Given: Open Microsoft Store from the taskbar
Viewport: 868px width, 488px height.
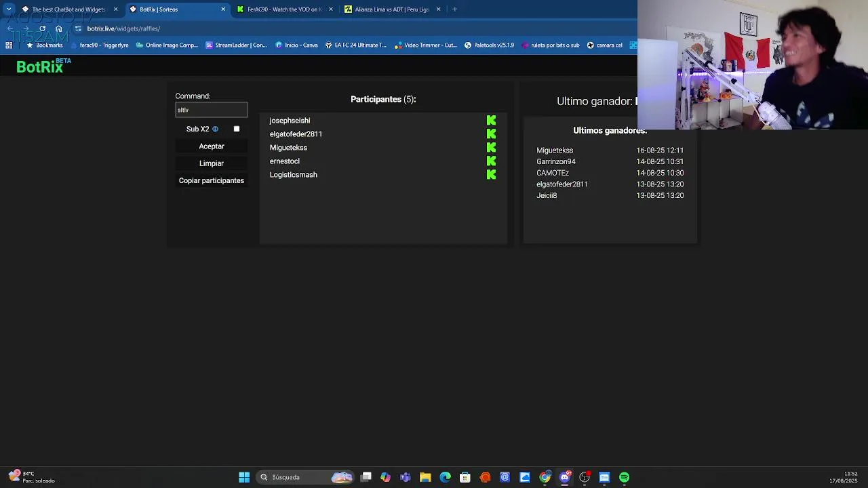Looking at the screenshot, I should click(465, 477).
